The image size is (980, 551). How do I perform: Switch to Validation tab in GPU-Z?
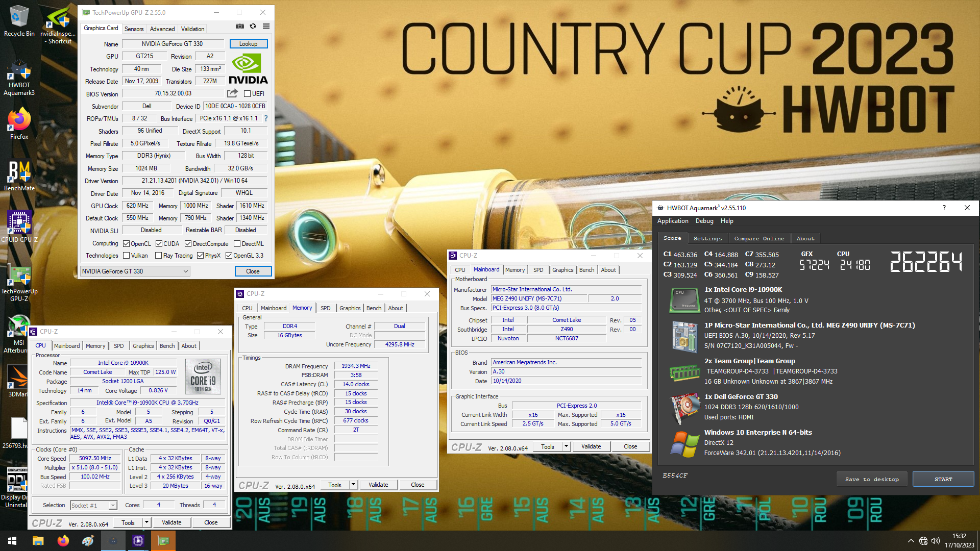[193, 29]
